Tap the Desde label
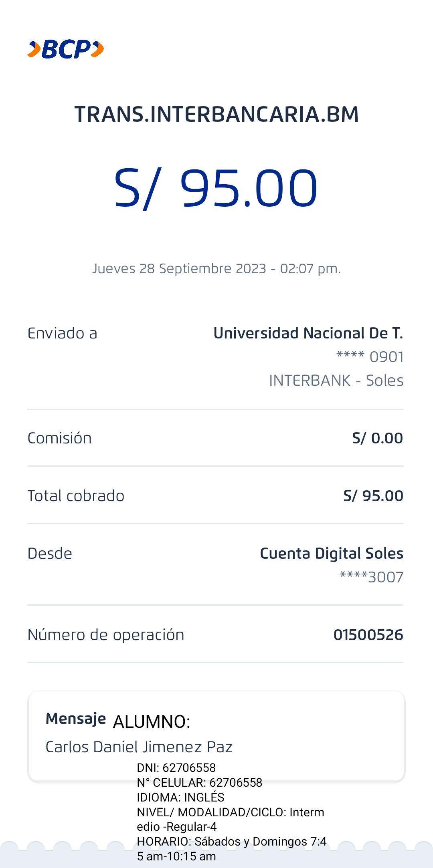Screen dimensions: 433x868 (50, 554)
